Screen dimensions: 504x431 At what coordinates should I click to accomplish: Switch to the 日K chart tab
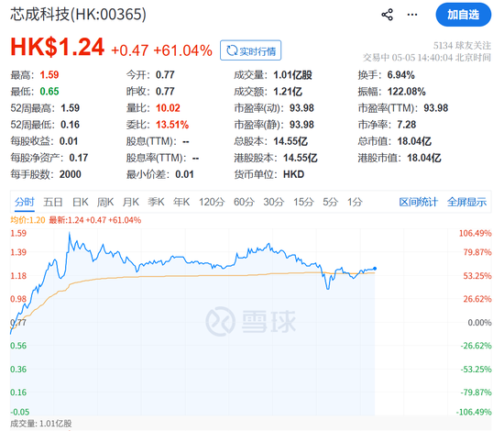pos(80,202)
